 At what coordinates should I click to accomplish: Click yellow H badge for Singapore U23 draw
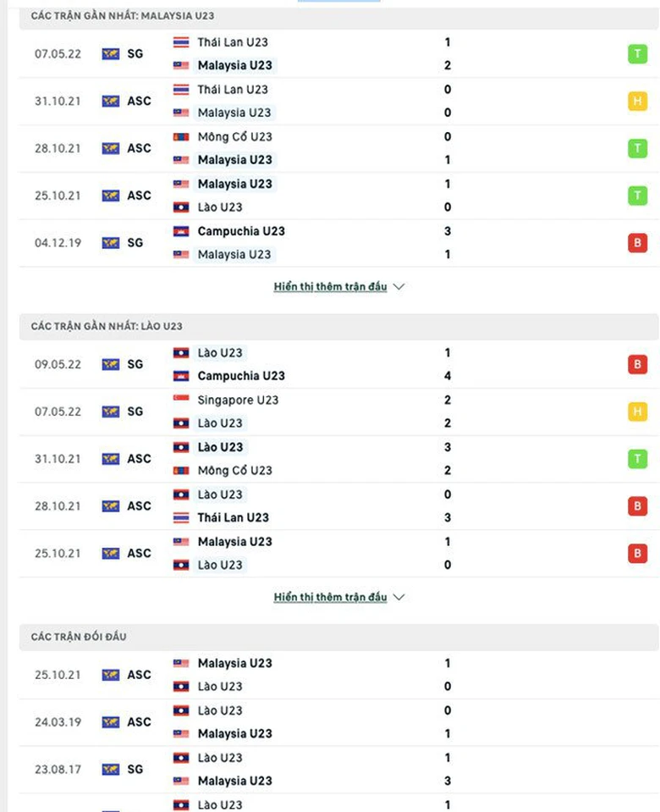pyautogui.click(x=637, y=412)
